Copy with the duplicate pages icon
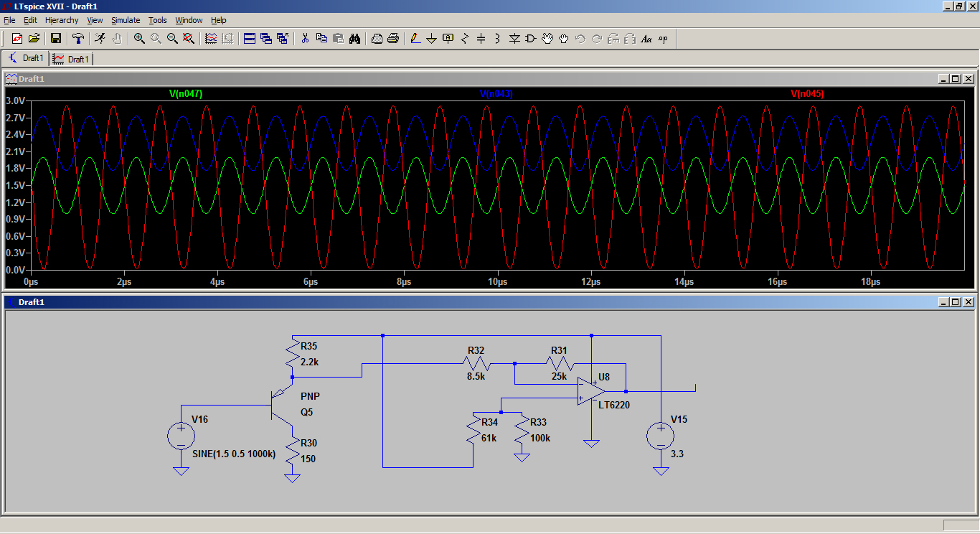 click(x=321, y=38)
